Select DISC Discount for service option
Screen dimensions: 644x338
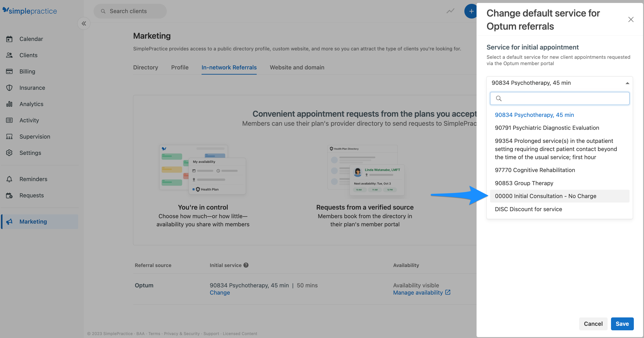pyautogui.click(x=559, y=209)
